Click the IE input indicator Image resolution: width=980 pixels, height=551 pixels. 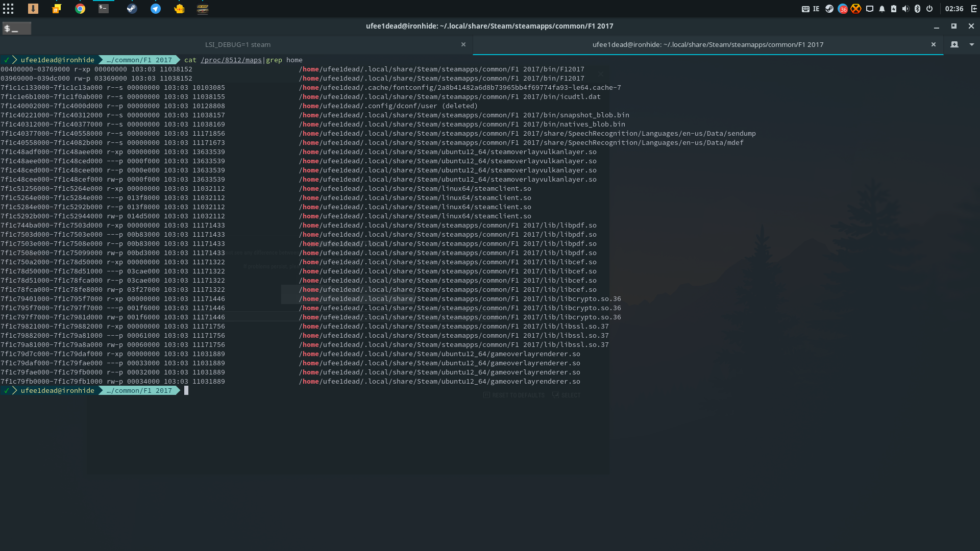pyautogui.click(x=816, y=9)
